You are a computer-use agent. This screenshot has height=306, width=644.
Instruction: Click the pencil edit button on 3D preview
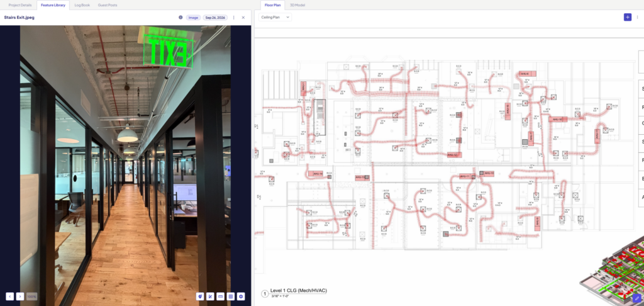pos(636,298)
